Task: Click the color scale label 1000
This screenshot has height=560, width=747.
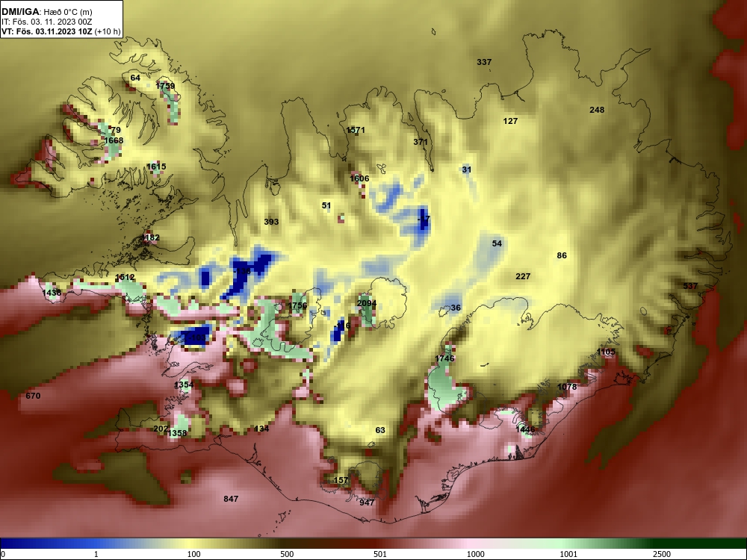Action: click(476, 554)
